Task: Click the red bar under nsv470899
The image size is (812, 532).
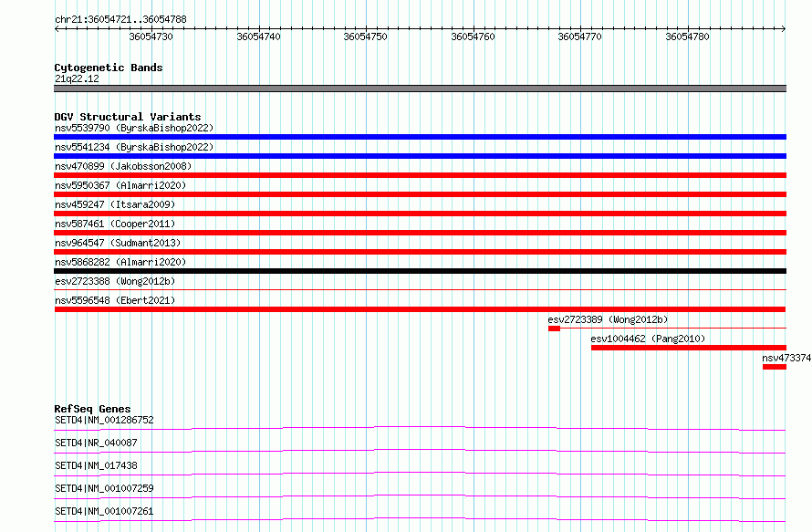Action: click(x=420, y=175)
